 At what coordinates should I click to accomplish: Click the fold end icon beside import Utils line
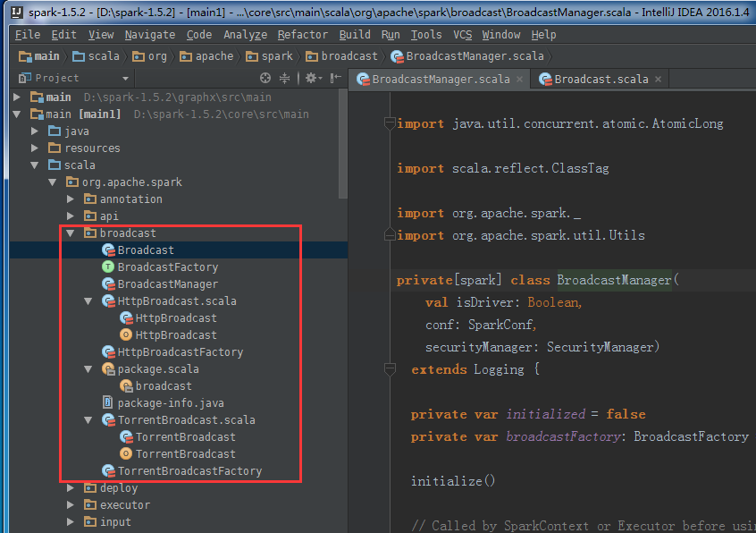(390, 235)
